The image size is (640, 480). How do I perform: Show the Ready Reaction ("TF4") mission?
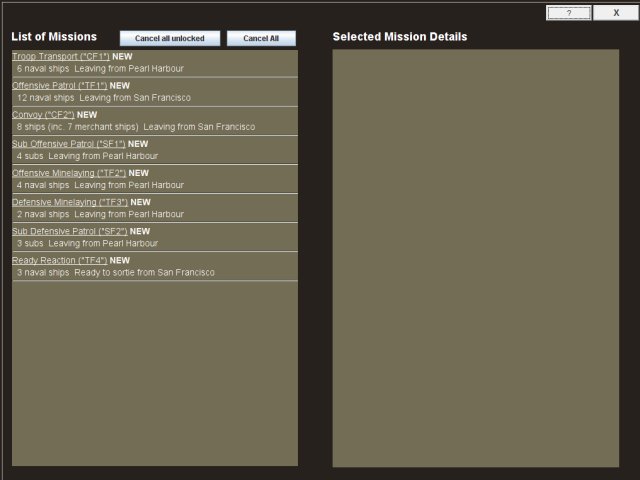(x=59, y=260)
